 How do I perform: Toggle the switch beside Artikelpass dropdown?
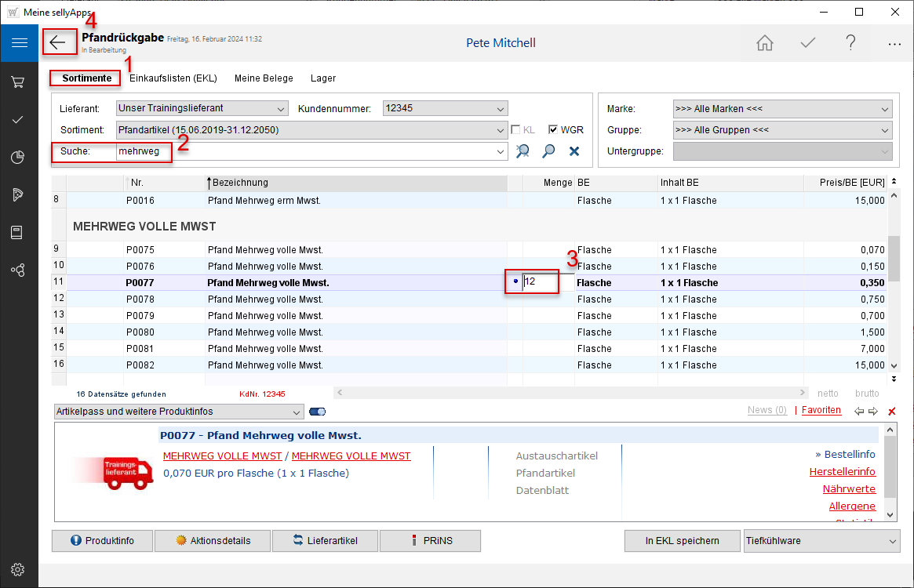(x=318, y=412)
